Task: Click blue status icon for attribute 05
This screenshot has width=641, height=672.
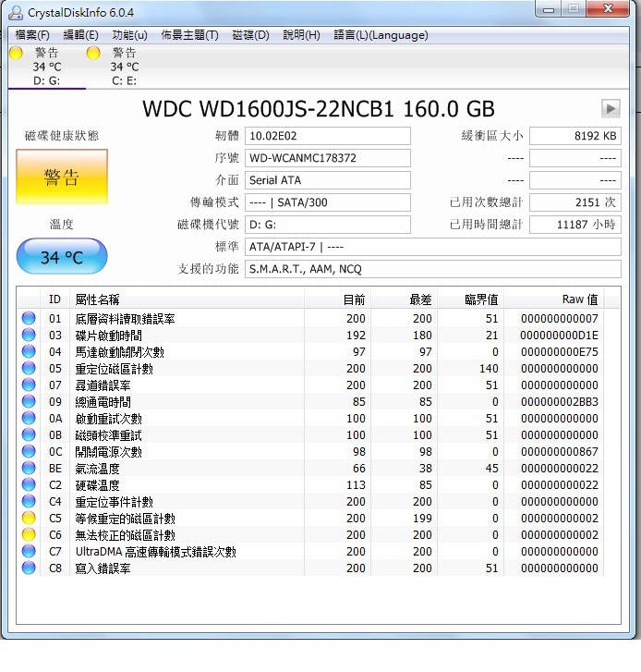Action: pos(29,368)
